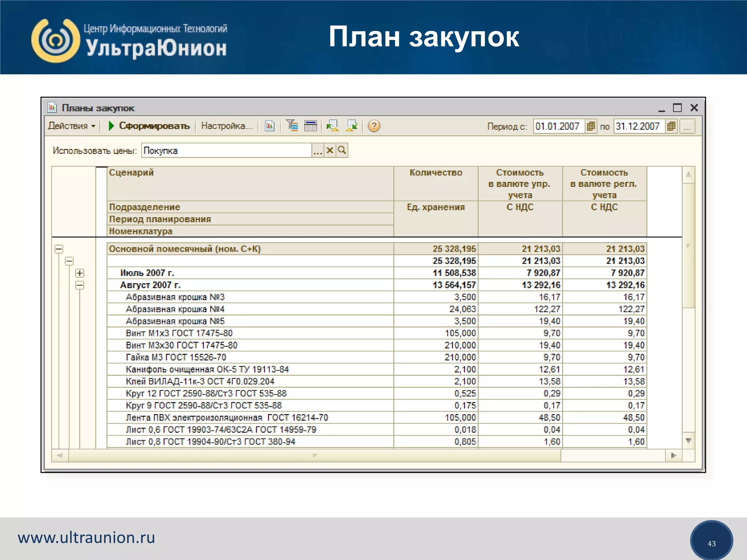The height and width of the screenshot is (560, 747).
Task: Click the save settings icon with down arrow
Action: (x=352, y=126)
